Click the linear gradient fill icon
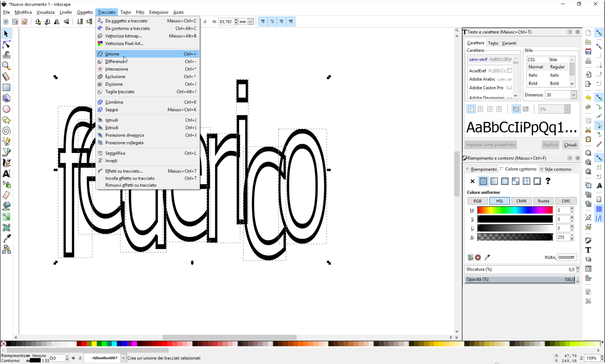605x364 pixels. (494, 181)
